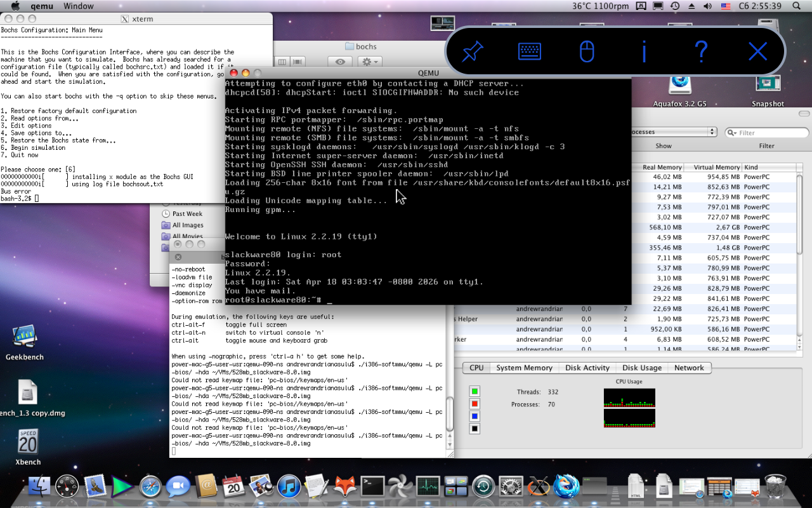Open the gear action menu in bochs window
This screenshot has width=812, height=508.
click(x=370, y=62)
